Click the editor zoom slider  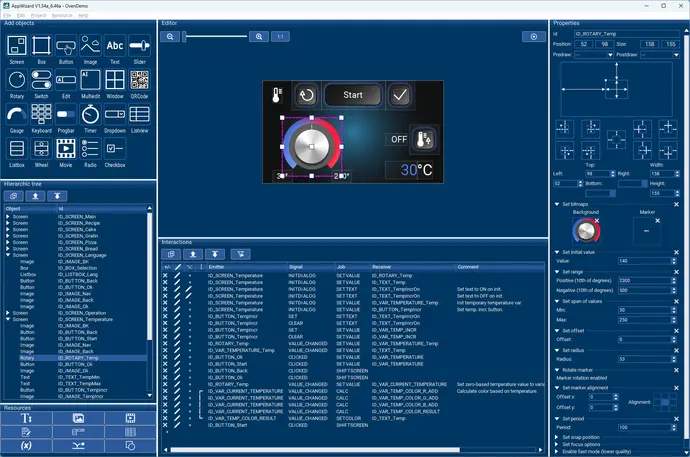click(215, 36)
